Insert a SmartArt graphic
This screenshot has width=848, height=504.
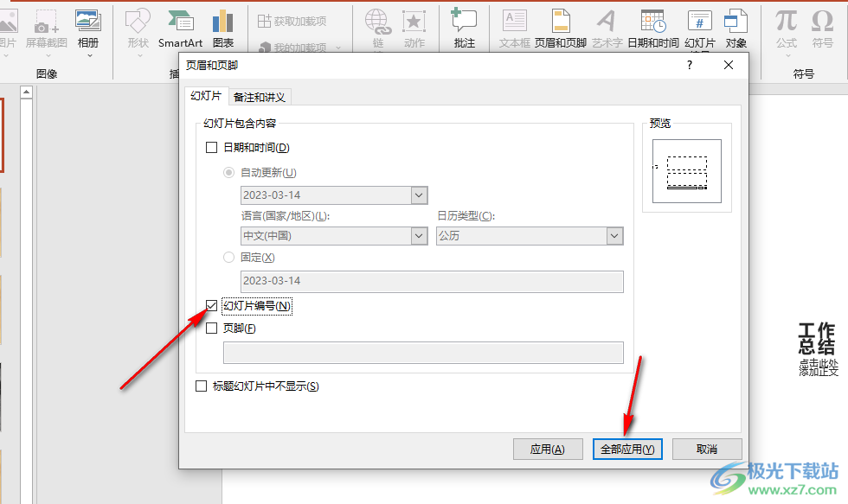tap(180, 28)
